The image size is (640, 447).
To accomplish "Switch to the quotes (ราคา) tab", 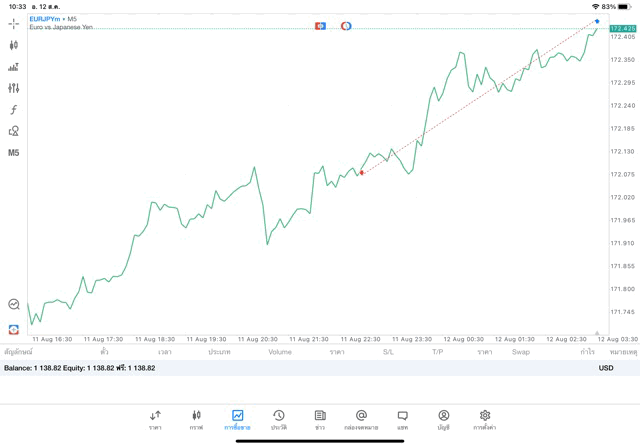I will pos(155,419).
